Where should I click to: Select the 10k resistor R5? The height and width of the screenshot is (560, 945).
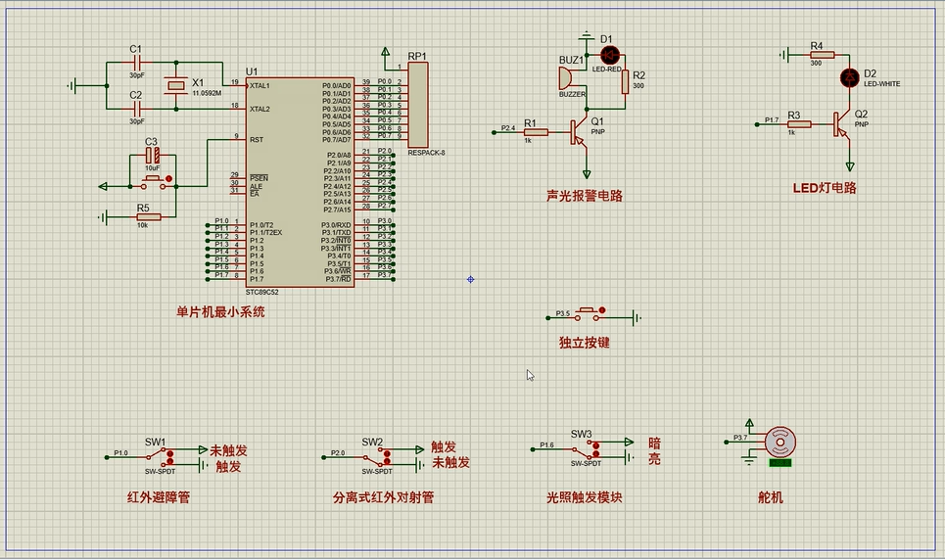tap(149, 217)
